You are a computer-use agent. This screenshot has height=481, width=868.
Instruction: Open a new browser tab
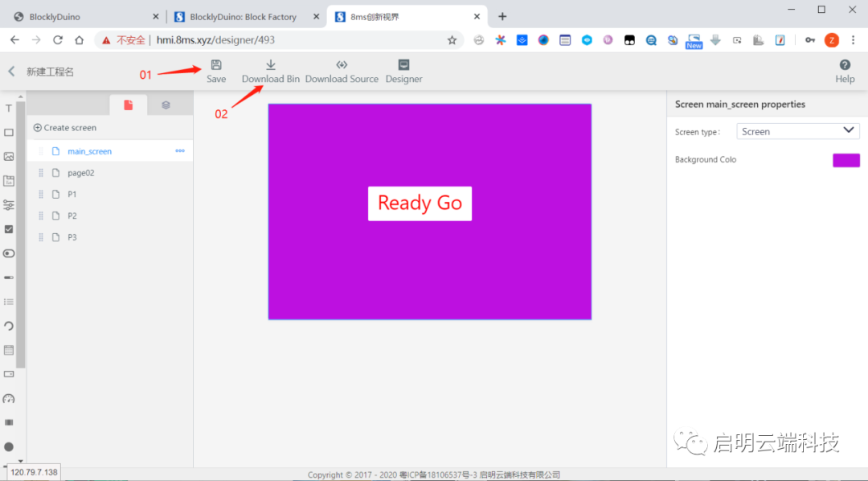tap(502, 17)
